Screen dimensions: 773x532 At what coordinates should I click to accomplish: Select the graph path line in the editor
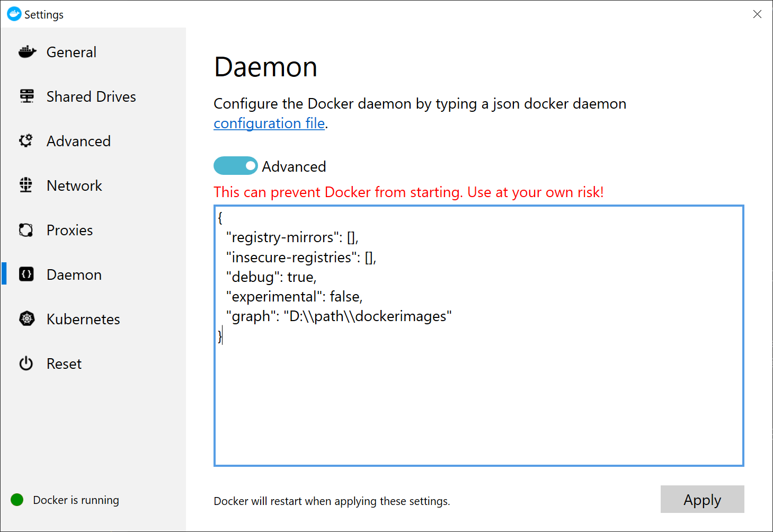click(339, 316)
